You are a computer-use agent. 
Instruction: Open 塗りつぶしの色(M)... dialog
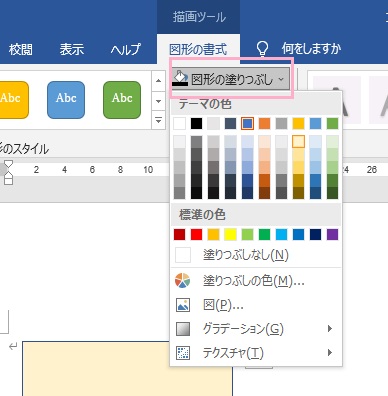pos(256,281)
